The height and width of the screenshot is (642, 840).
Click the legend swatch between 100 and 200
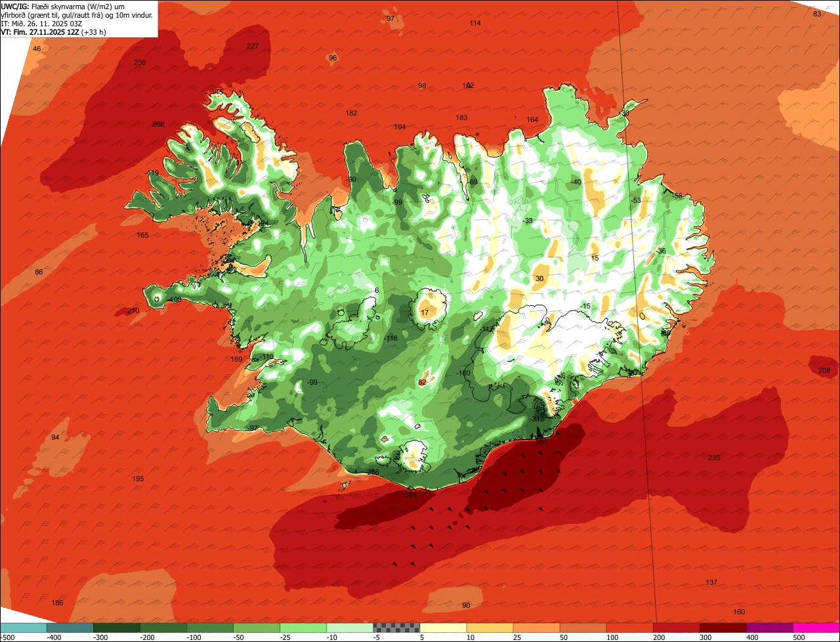(629, 628)
